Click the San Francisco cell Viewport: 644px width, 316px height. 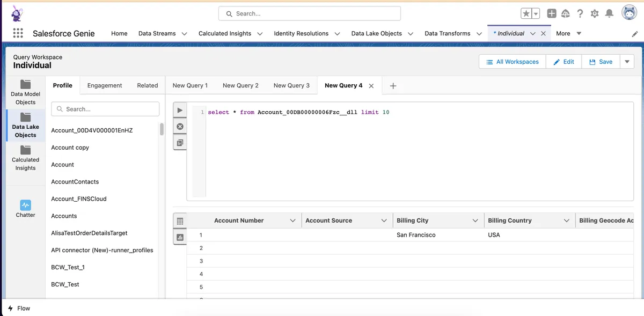(416, 235)
